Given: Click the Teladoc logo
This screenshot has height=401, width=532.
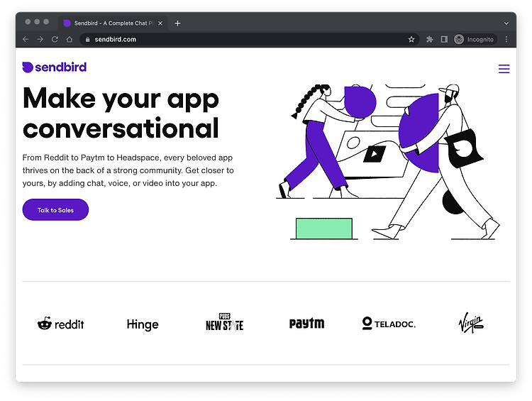Looking at the screenshot, I should [x=389, y=323].
